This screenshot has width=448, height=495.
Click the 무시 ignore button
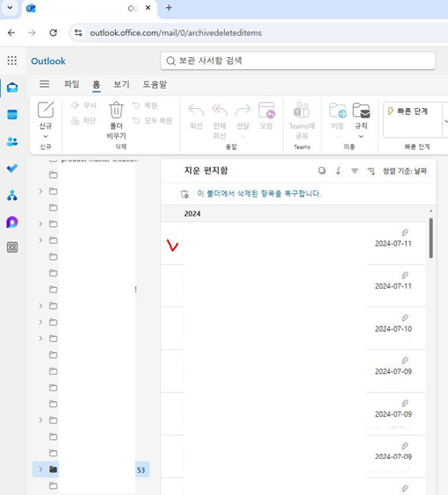tap(83, 105)
